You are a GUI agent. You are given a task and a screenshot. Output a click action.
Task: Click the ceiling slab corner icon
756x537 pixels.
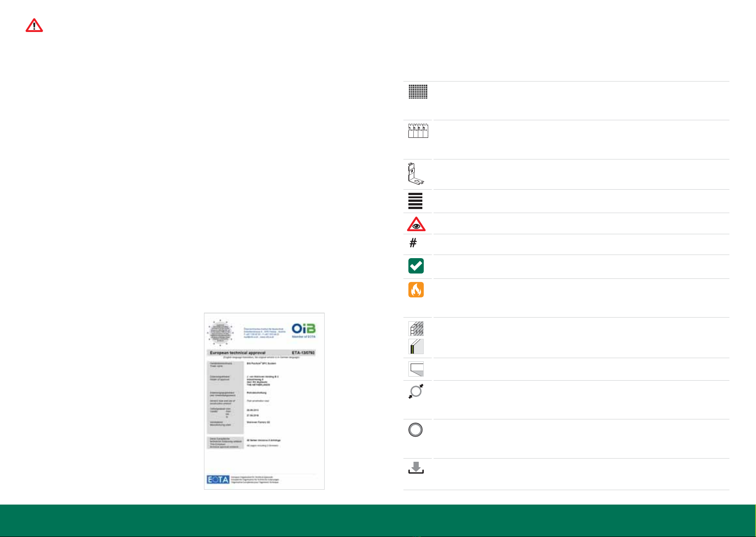416,369
